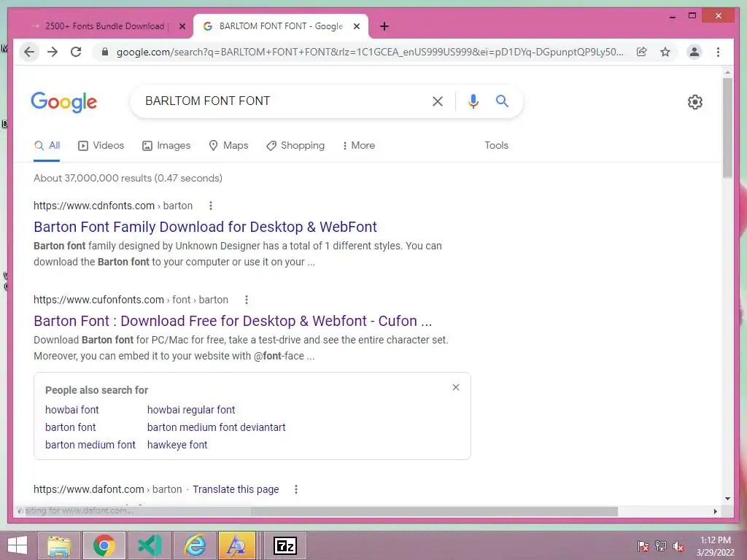Search for howbai regular font
The width and height of the screenshot is (747, 560).
(191, 410)
